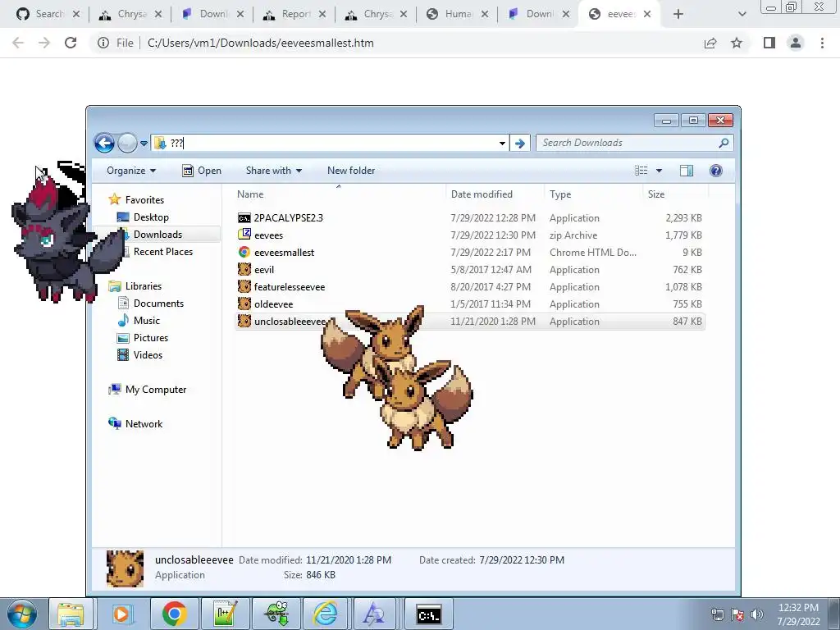Screen dimensions: 840x630
Task: Click the share icon in Chrome's address bar
Action: click(x=710, y=43)
